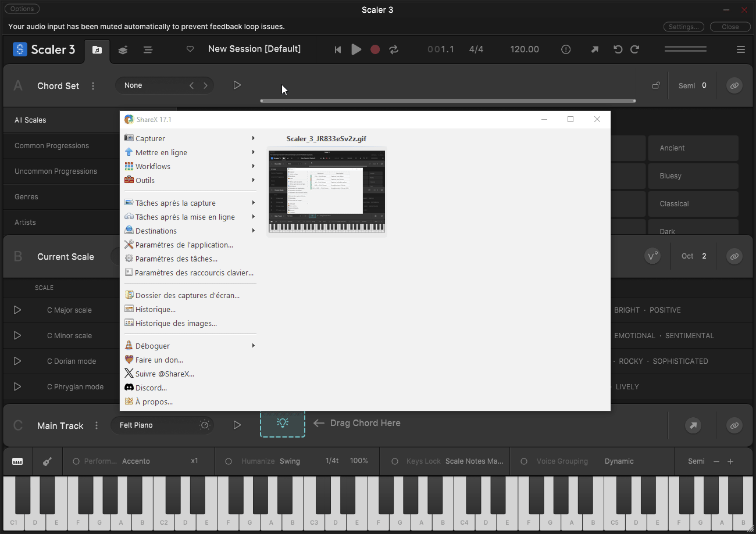Screen dimensions: 756x534
Task: Select Uncommon Progressions category
Action: 61,171
